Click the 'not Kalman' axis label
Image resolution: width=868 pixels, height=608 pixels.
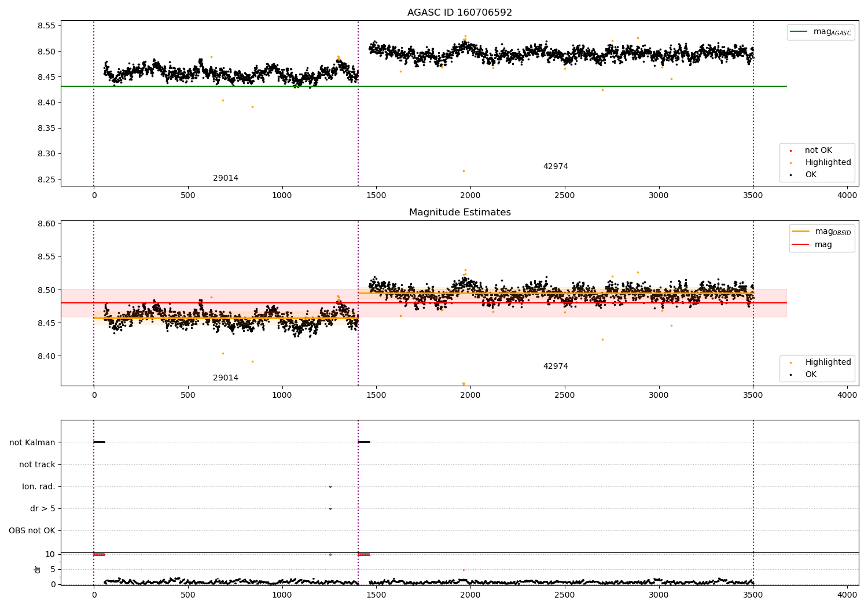(x=32, y=442)
